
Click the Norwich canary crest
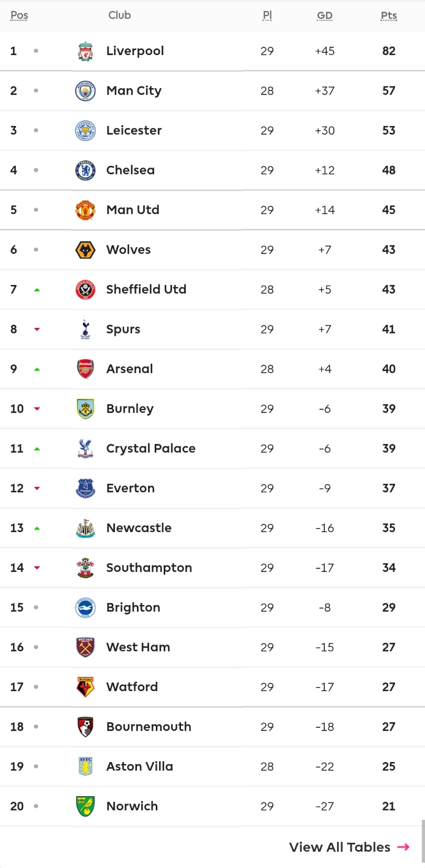[x=85, y=806]
